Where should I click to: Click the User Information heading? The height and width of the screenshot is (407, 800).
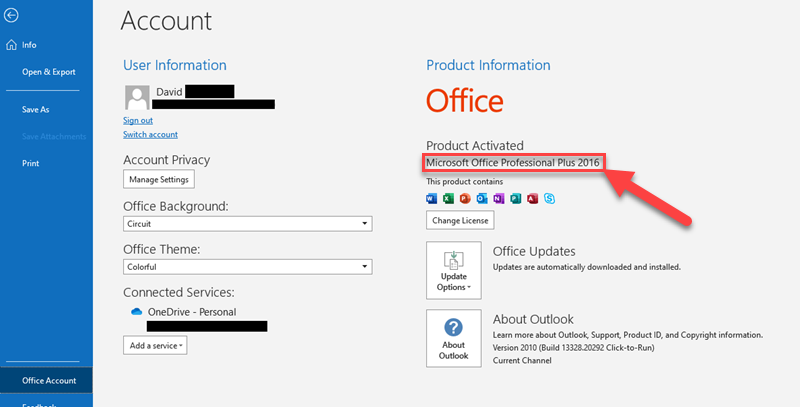click(174, 65)
